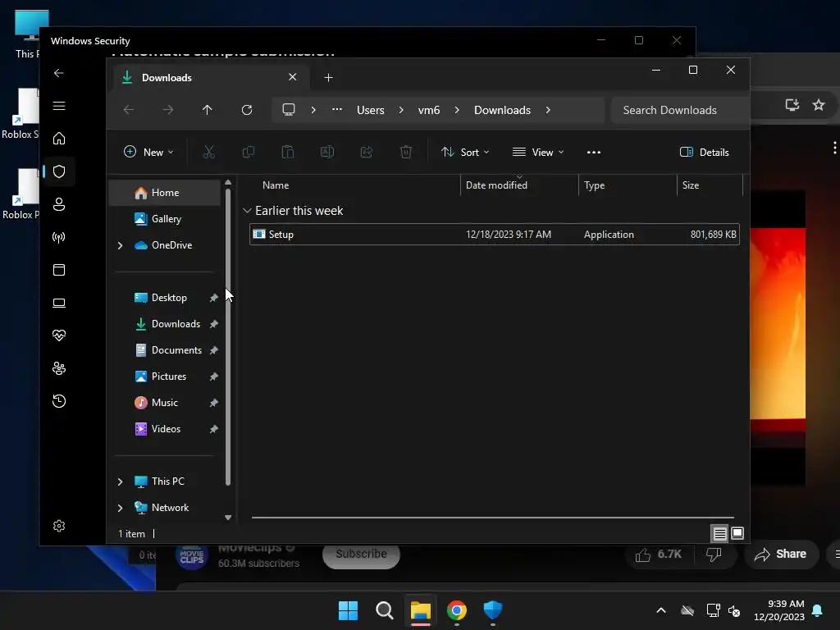
Task: Expand the chevron after Downloads in address bar
Action: (x=548, y=110)
